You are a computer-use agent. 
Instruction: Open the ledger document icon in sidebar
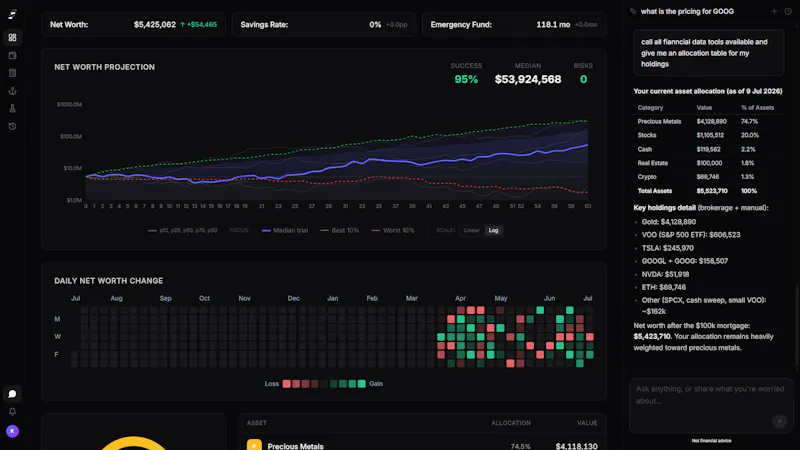(12, 73)
